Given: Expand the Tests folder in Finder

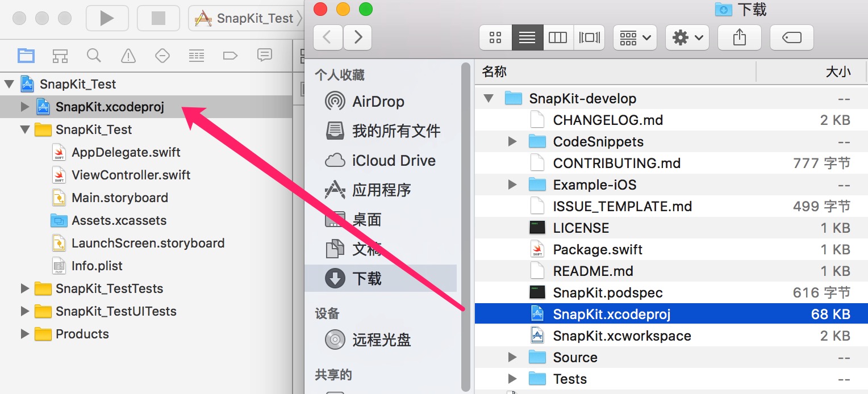Looking at the screenshot, I should click(x=512, y=379).
